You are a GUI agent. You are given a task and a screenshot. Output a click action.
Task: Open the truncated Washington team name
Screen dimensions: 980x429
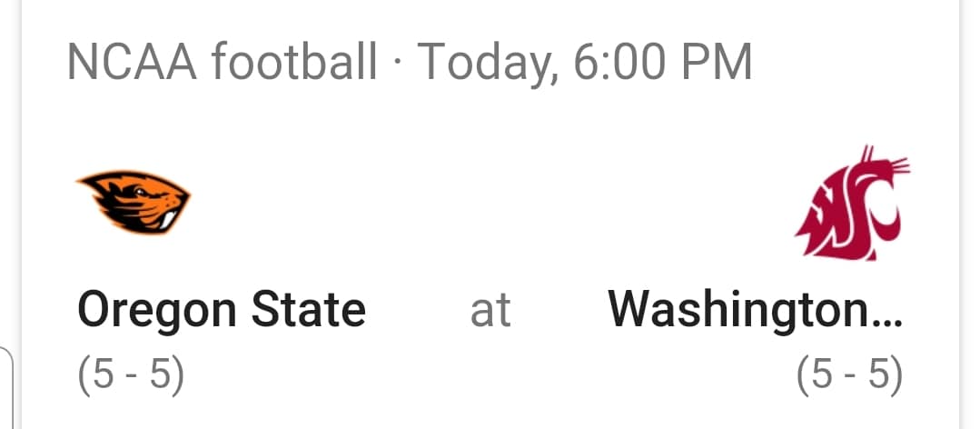756,309
